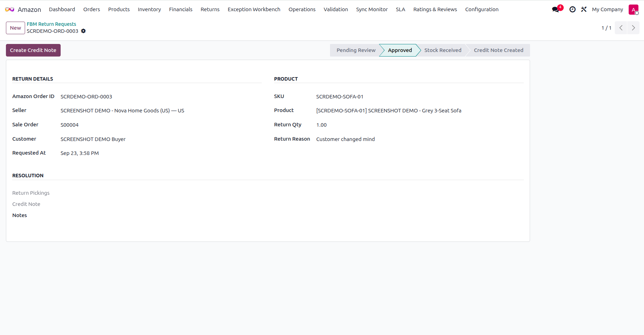Image resolution: width=644 pixels, height=335 pixels.
Task: Click the breadcrumb record name SCRDEMO-ORD-0003
Action: 53,31
